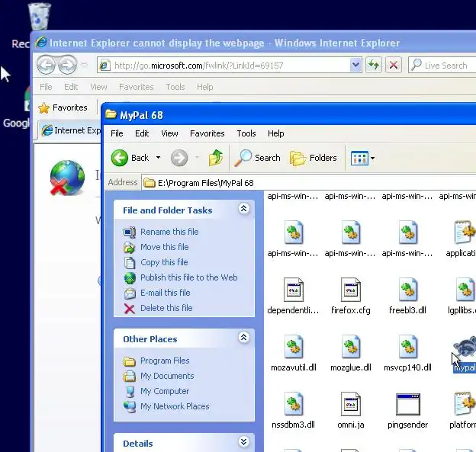Select the mypal application icon

465,347
